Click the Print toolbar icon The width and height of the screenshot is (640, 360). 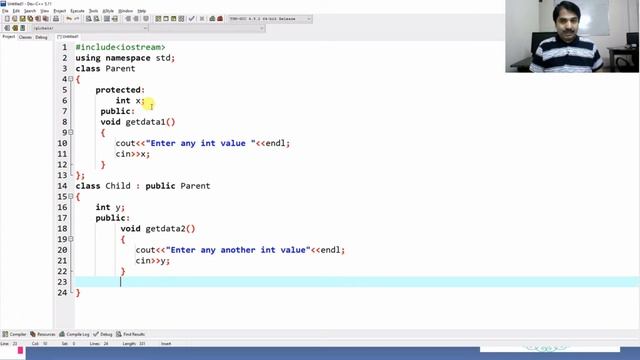pos(56,19)
